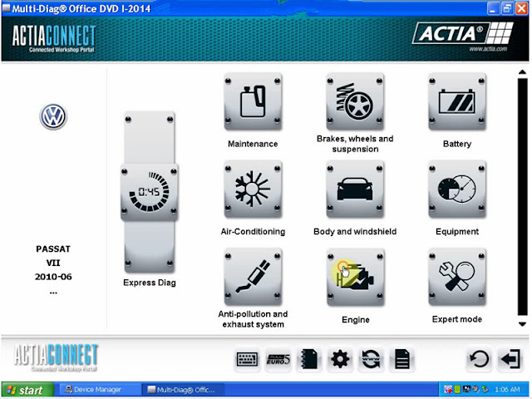The image size is (532, 399).
Task: Select Multi-Diag Office taskbar item
Action: click(x=183, y=390)
